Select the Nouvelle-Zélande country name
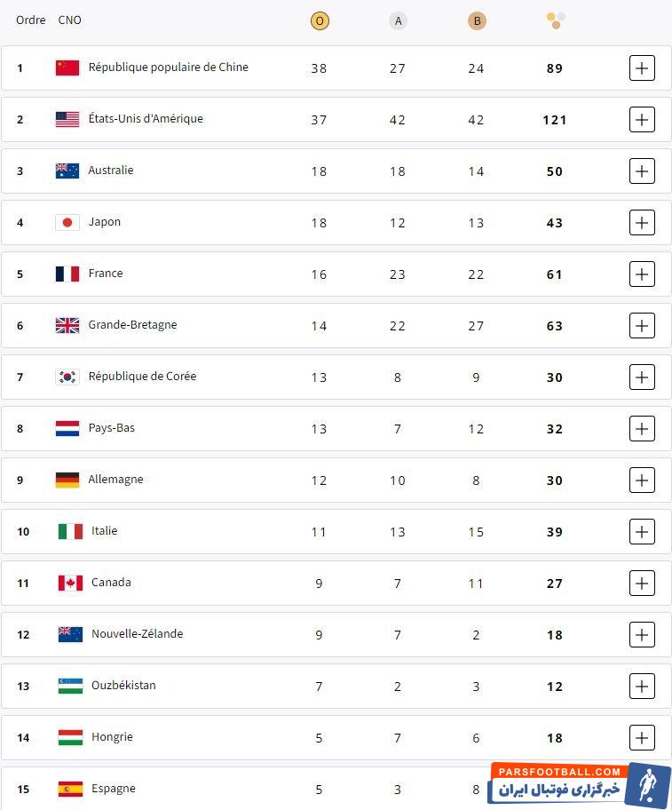 137,634
